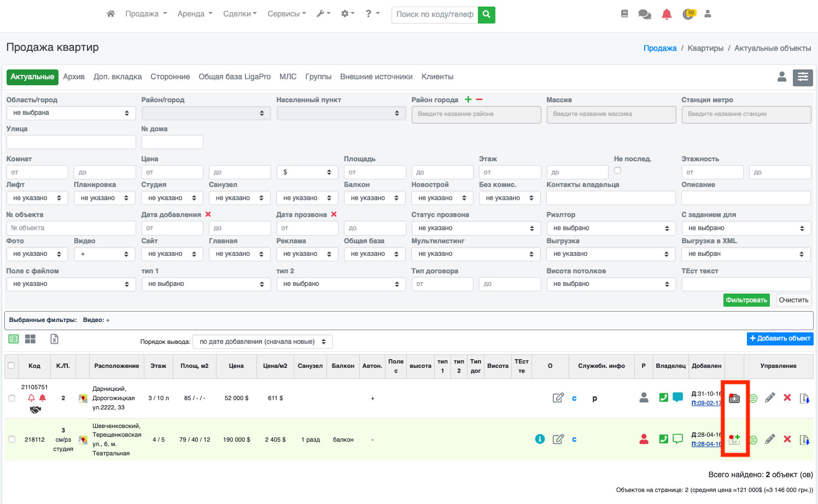Click the 'Улица' input field

71,142
